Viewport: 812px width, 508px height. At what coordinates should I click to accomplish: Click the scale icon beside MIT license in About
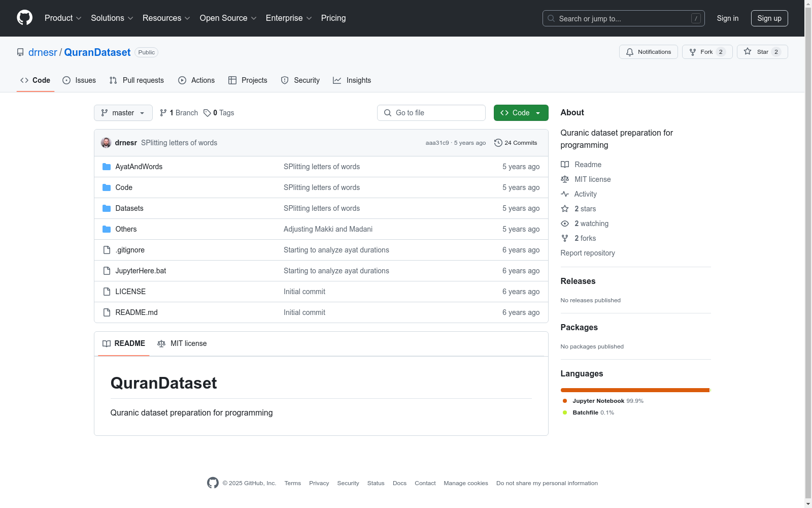coord(565,179)
